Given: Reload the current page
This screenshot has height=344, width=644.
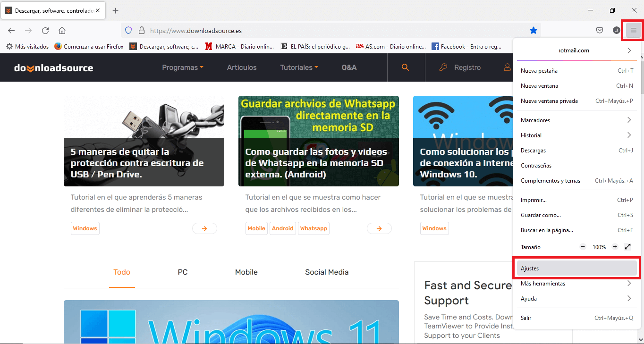Looking at the screenshot, I should tap(45, 31).
